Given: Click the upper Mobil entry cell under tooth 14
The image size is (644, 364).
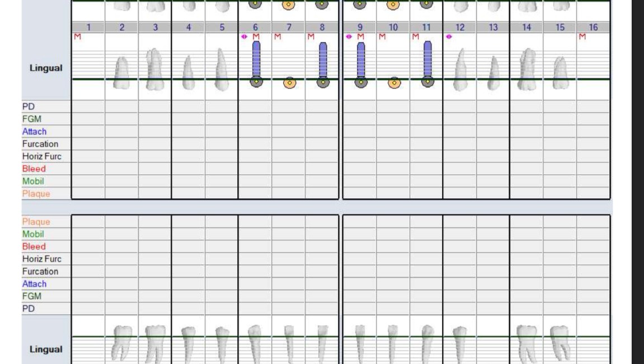Looking at the screenshot, I should (x=527, y=180).
